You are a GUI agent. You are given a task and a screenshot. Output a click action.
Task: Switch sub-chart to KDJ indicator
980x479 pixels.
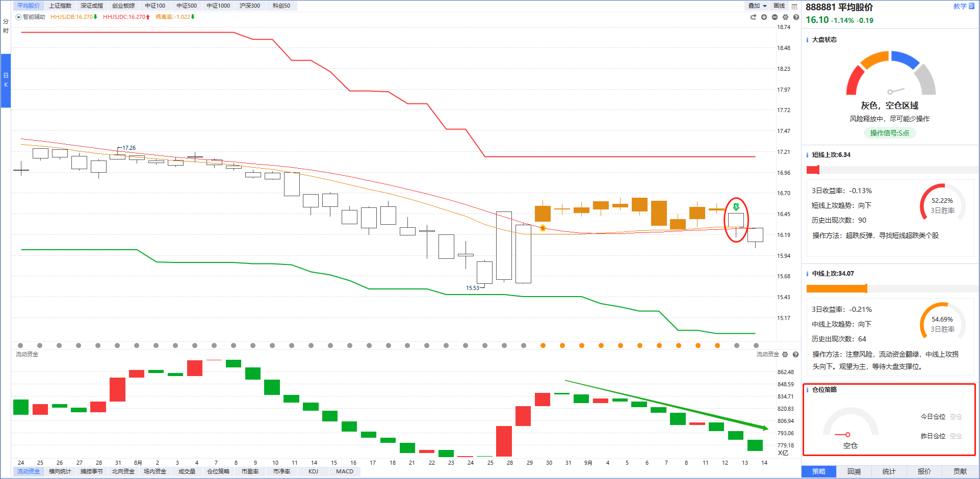pyautogui.click(x=313, y=471)
